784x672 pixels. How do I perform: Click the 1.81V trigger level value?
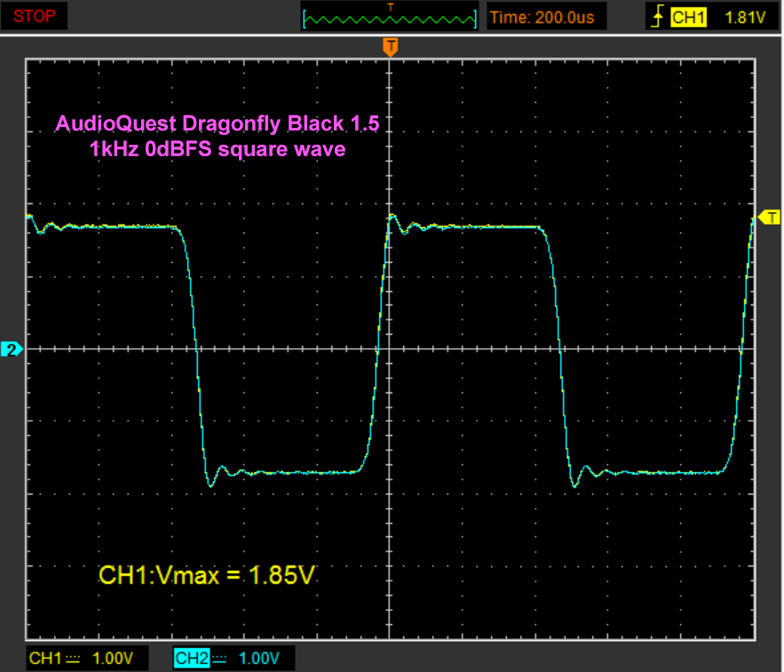pos(745,18)
